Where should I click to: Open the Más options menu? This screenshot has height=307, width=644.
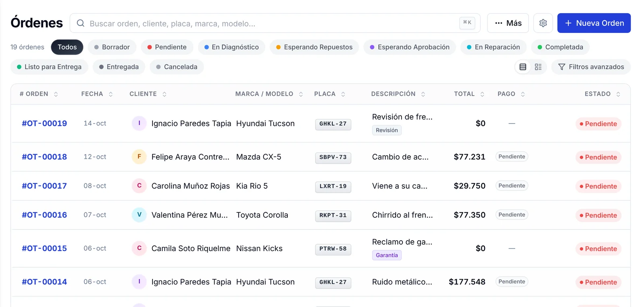click(508, 23)
